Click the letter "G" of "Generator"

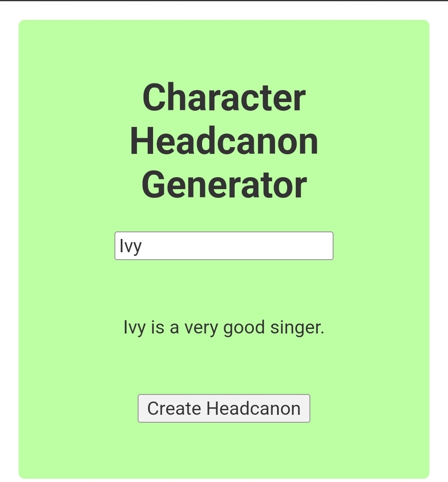(153, 185)
